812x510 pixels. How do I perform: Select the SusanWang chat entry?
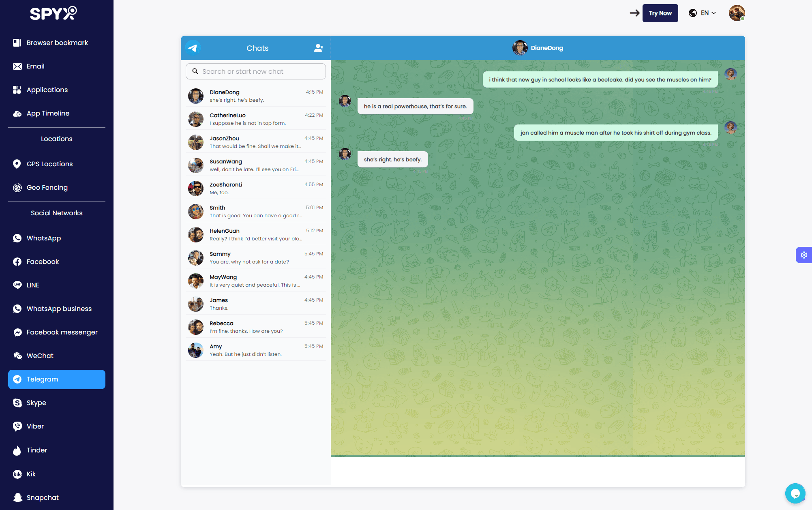(x=255, y=165)
